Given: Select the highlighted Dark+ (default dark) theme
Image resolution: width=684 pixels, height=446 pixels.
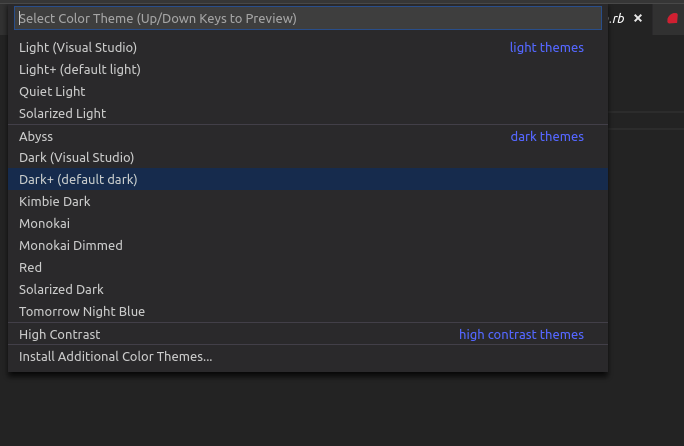Looking at the screenshot, I should point(78,179).
